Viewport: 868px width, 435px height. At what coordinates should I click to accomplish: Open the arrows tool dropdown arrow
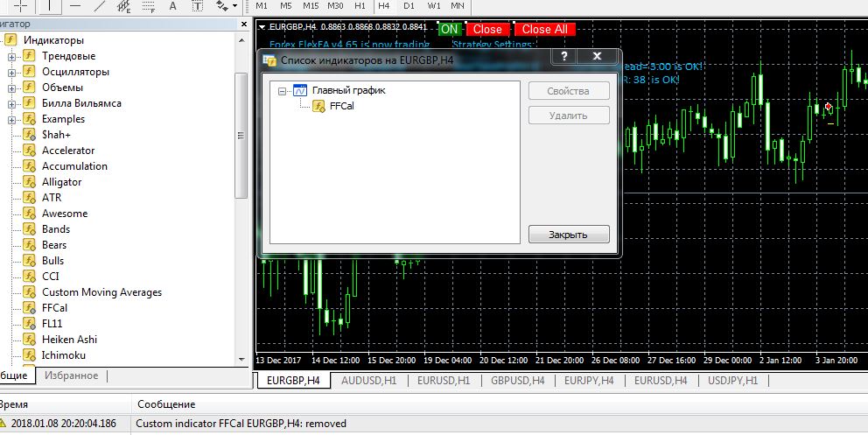click(234, 6)
